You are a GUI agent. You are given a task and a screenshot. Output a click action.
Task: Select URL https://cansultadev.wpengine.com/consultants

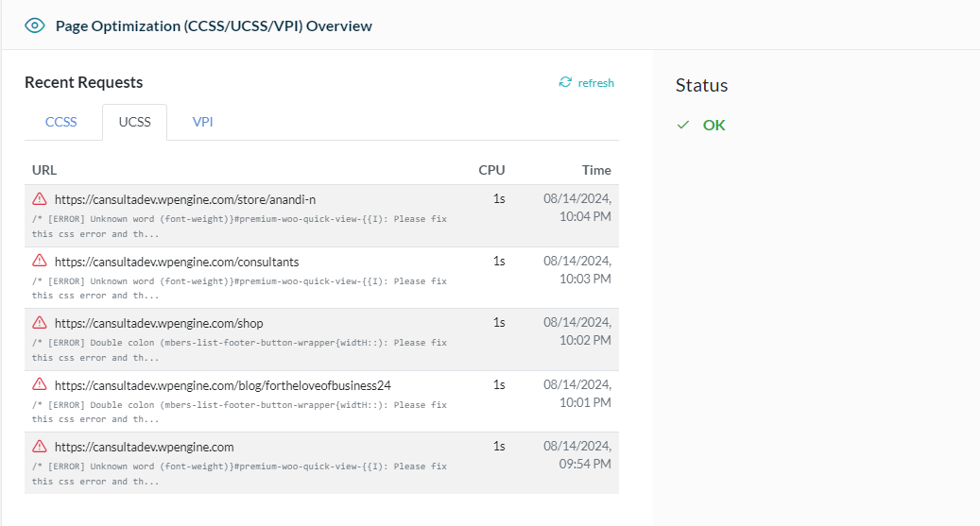click(177, 262)
